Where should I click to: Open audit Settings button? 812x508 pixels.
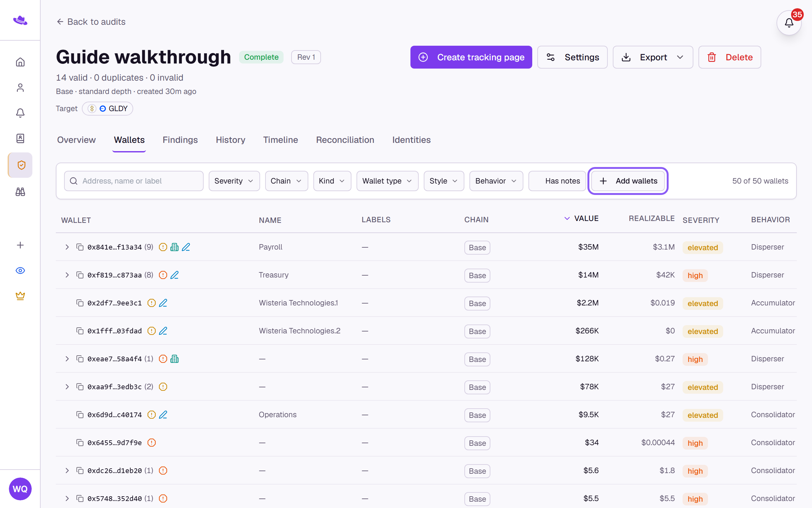coord(572,57)
